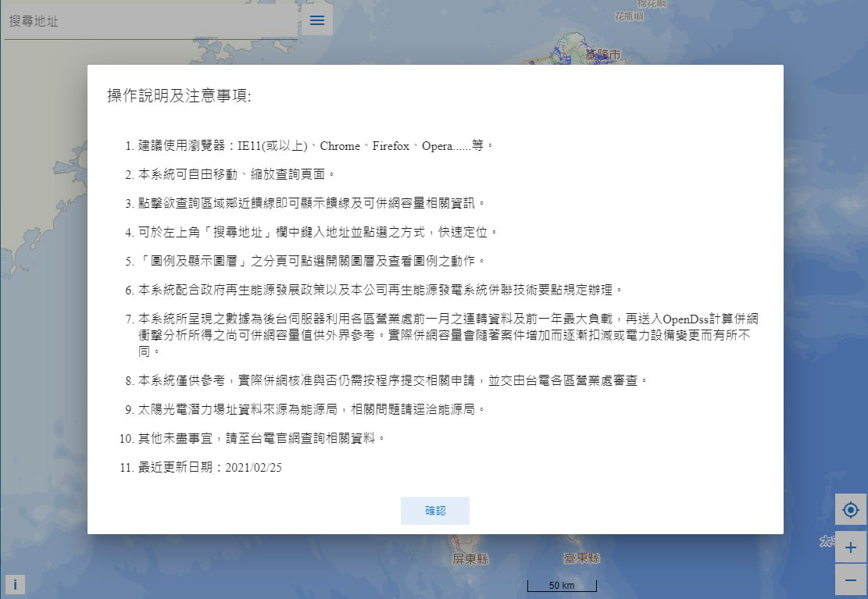Image resolution: width=868 pixels, height=599 pixels.
Task: Focus the 搜尋地址 address search field
Action: click(x=148, y=21)
